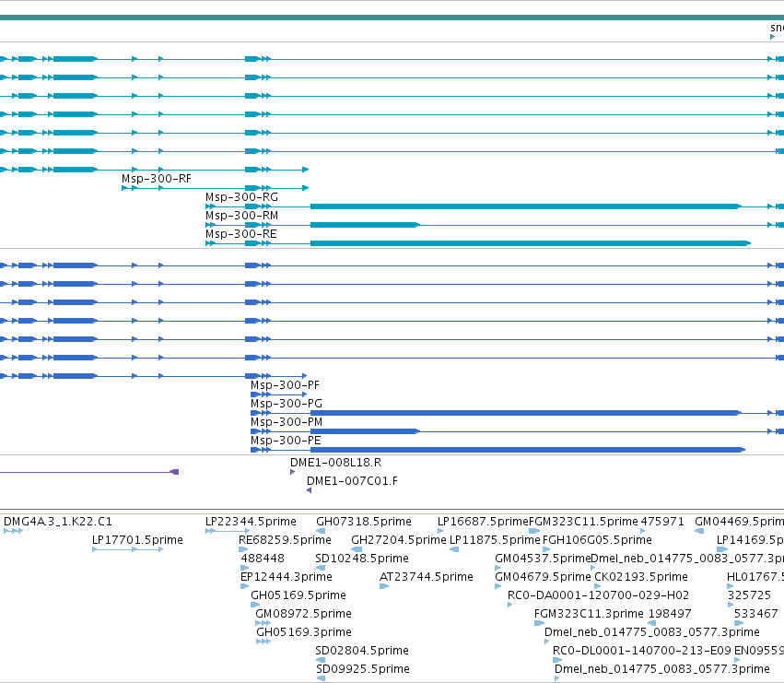Select the feature glyph under LP22344.5prime
Screen dimensions: 784x683
click(x=228, y=531)
